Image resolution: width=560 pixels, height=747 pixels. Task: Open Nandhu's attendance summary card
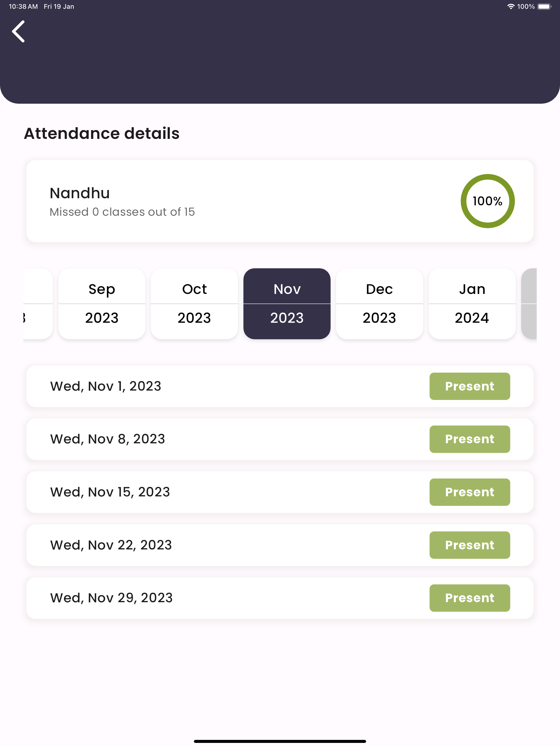coord(280,201)
